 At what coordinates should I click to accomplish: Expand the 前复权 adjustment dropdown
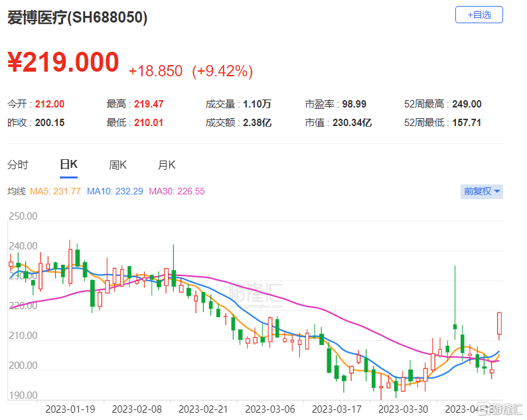[x=482, y=192]
